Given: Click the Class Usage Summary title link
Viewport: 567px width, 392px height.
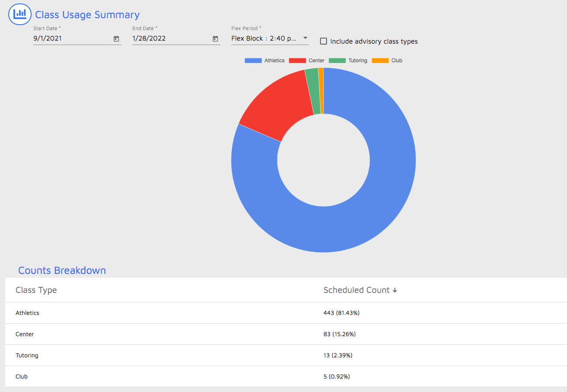Looking at the screenshot, I should coord(87,15).
